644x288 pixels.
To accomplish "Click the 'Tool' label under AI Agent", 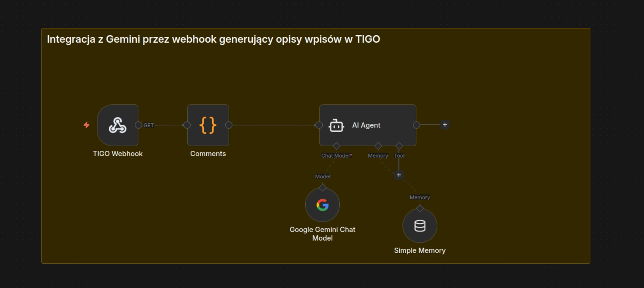I will [399, 156].
